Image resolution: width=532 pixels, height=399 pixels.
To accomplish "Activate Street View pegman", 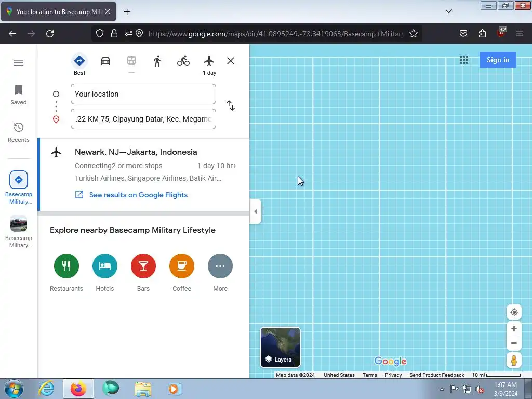I will pyautogui.click(x=514, y=360).
